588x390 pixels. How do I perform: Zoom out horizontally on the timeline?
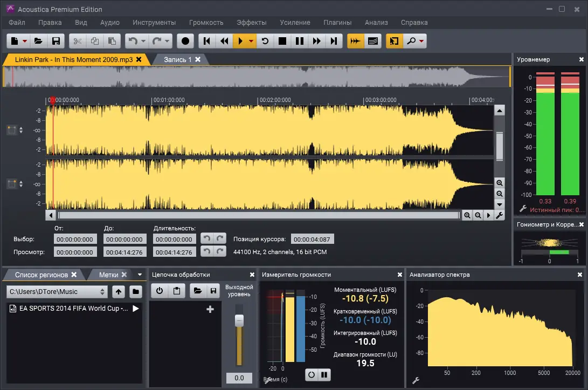[x=478, y=215]
